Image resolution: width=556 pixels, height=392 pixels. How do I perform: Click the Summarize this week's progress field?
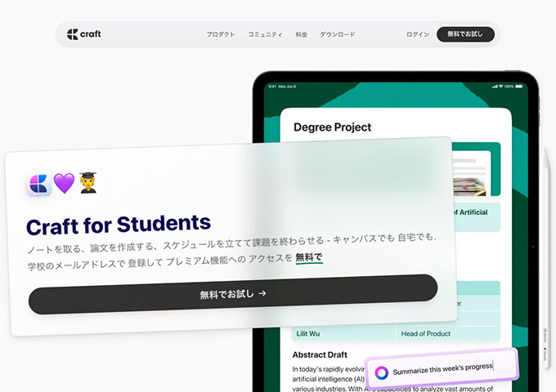pos(442,369)
